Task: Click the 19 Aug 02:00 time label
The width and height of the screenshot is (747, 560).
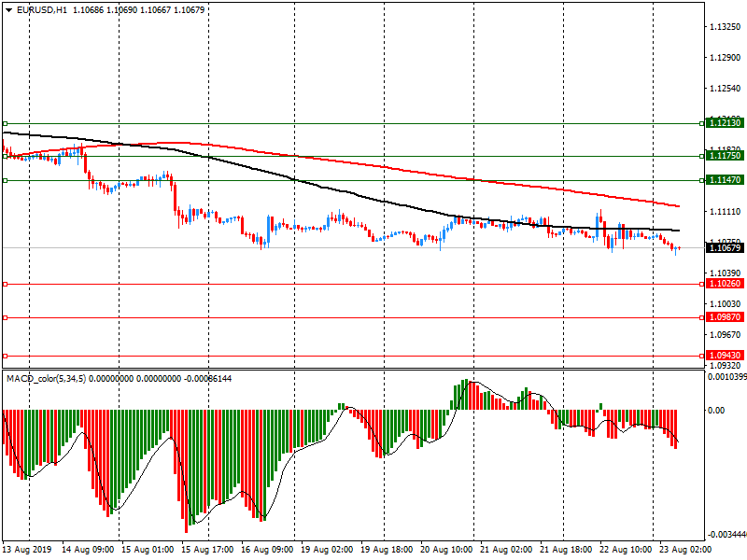Action: tap(327, 550)
